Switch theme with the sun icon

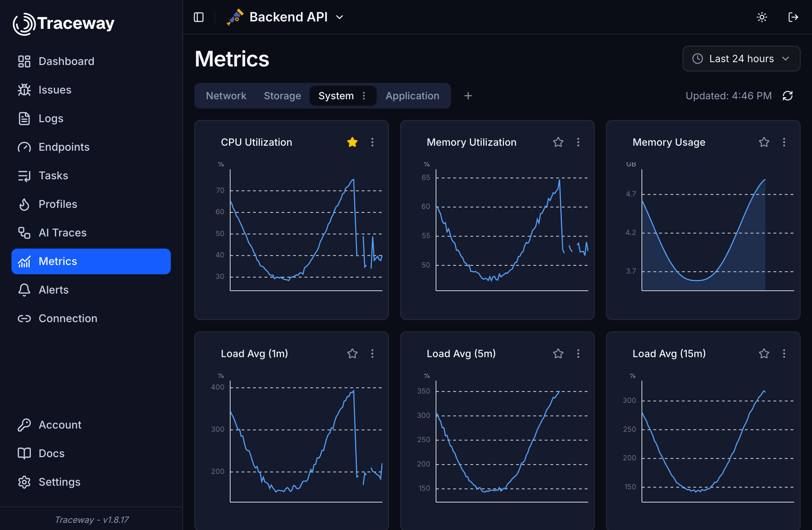tap(762, 17)
